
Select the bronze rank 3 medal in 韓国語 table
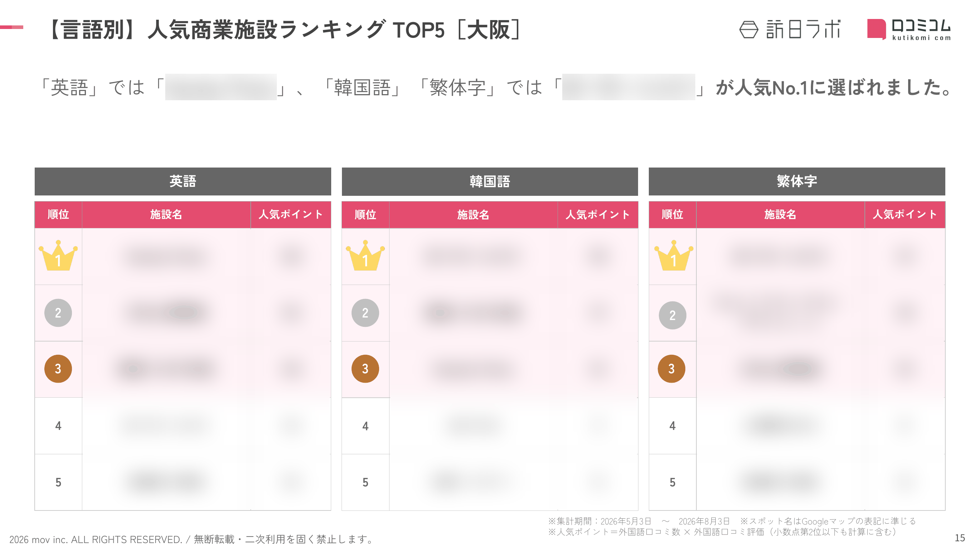coord(365,369)
